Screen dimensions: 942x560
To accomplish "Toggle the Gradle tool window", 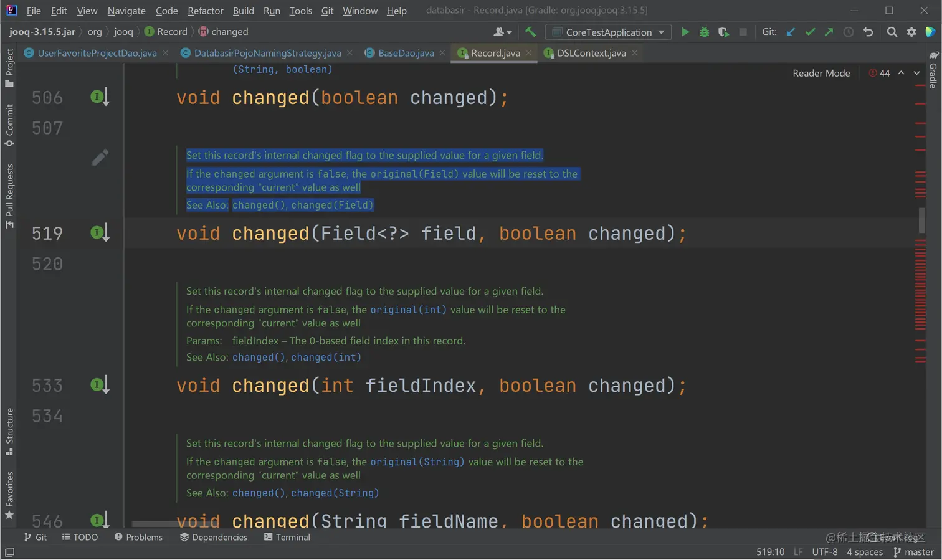I will 933,70.
